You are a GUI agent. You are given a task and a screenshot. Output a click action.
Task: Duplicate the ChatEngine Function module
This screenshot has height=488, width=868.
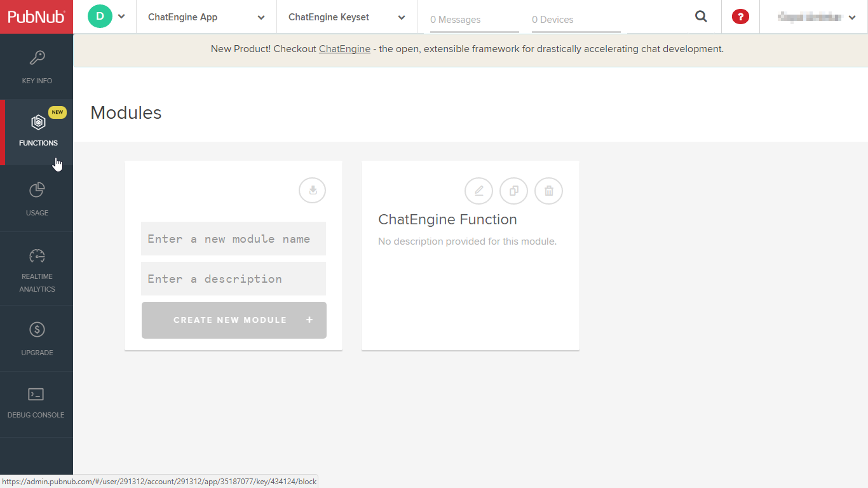513,191
